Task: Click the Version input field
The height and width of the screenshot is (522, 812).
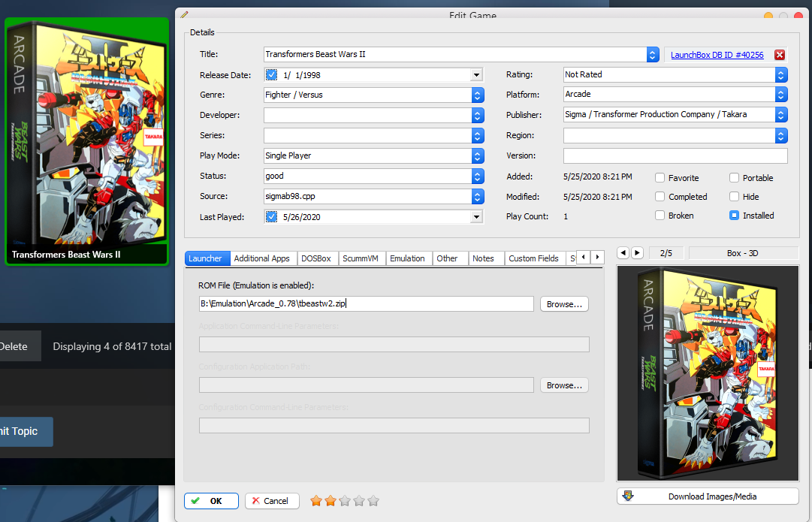Action: click(x=675, y=155)
